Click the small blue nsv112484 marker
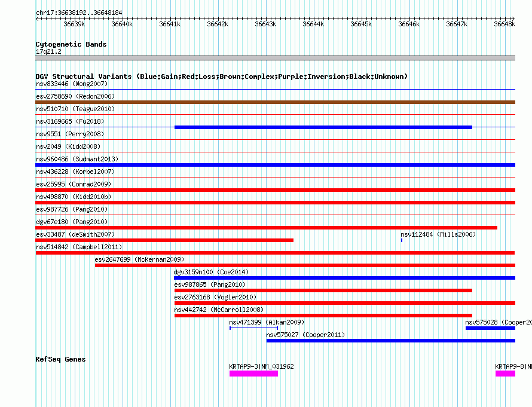Screen dimensions: 532x407 (x=402, y=240)
